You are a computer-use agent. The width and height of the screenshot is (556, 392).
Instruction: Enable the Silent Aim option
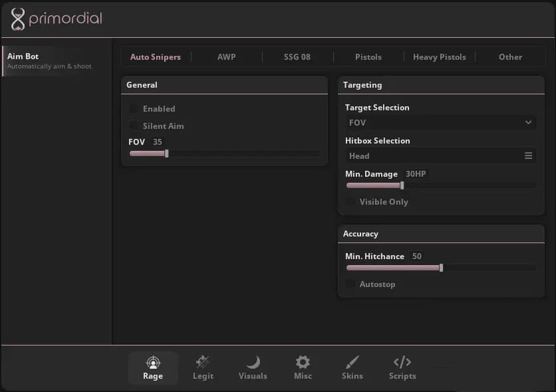pyautogui.click(x=133, y=126)
